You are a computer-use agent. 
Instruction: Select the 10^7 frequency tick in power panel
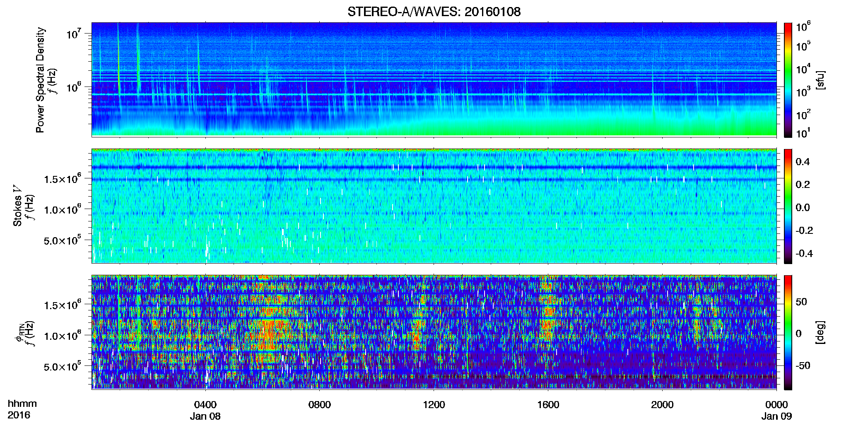[x=73, y=33]
